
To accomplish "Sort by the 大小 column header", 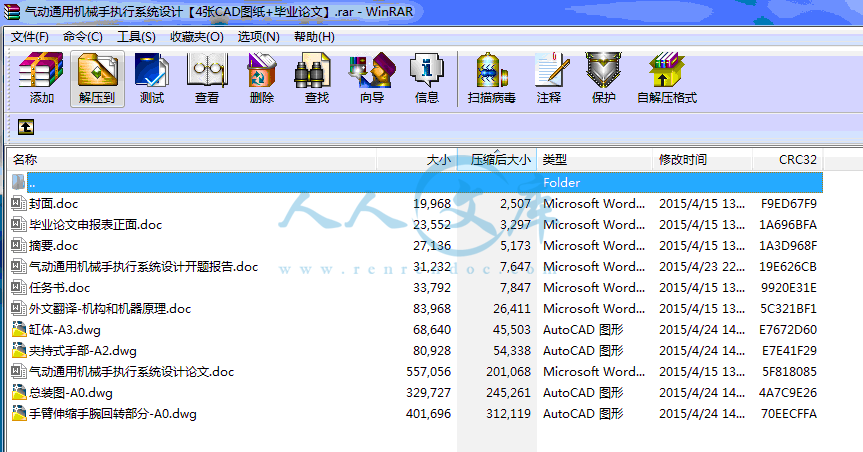I will point(417,160).
